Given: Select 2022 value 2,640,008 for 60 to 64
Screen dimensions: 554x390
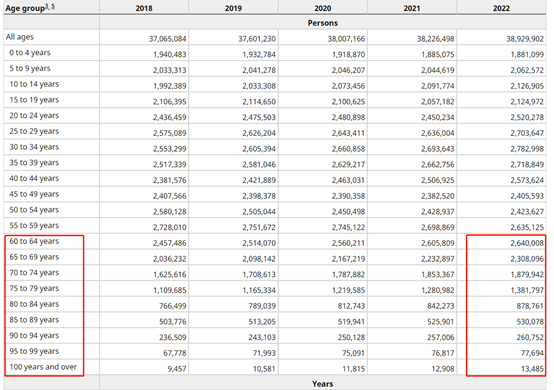Looking at the screenshot, I should click(527, 243).
